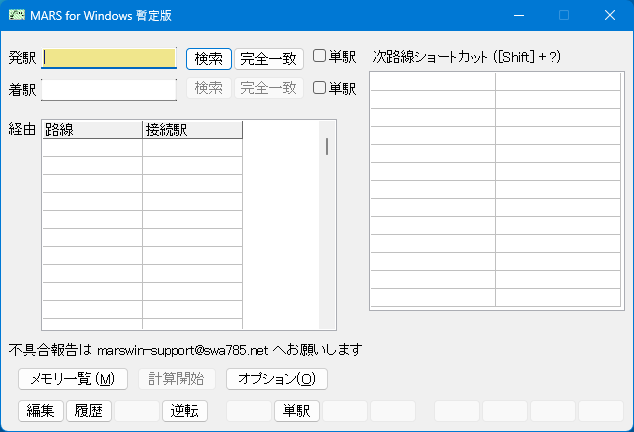Click the MARS app icon in title bar
Viewport: 634px width, 432px height.
tap(17, 15)
